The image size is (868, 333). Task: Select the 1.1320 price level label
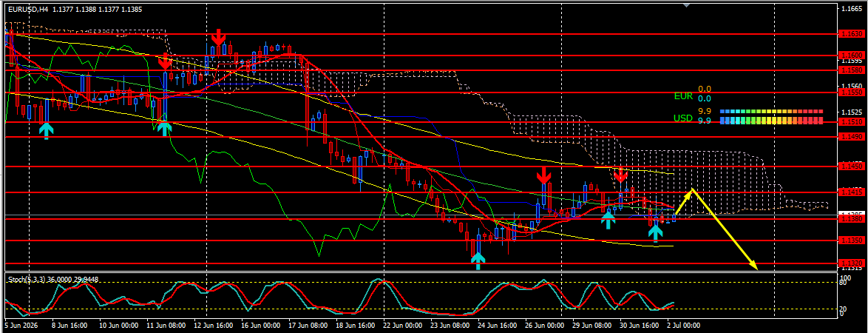tap(852, 263)
